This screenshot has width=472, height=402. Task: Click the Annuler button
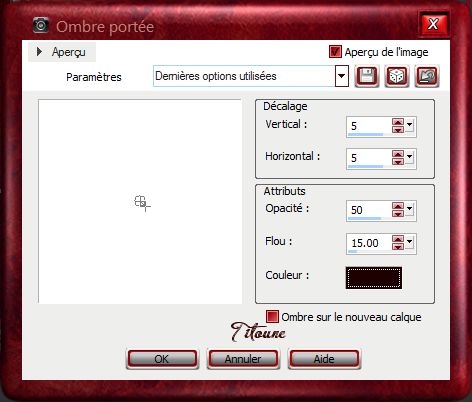coord(243,359)
